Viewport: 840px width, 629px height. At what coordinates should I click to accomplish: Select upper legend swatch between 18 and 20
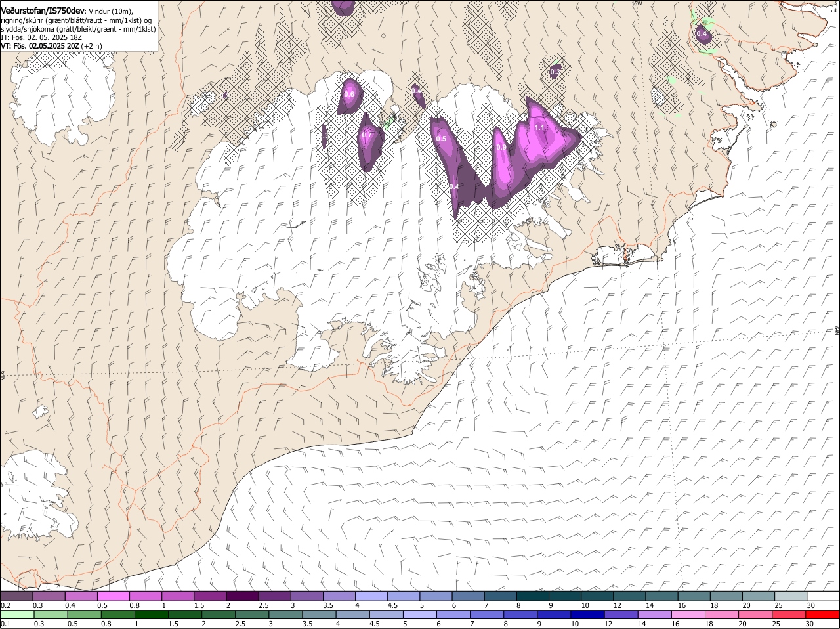pos(727,596)
